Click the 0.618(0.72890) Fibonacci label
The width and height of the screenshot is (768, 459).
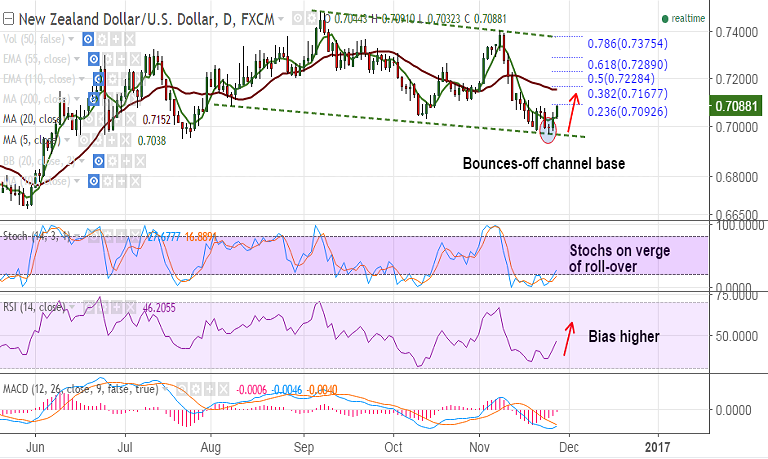[x=627, y=65]
